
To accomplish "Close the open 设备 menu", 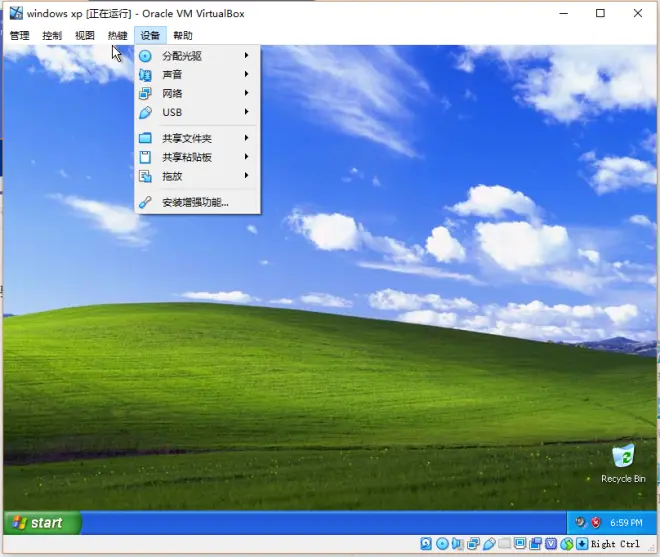I will tap(150, 36).
